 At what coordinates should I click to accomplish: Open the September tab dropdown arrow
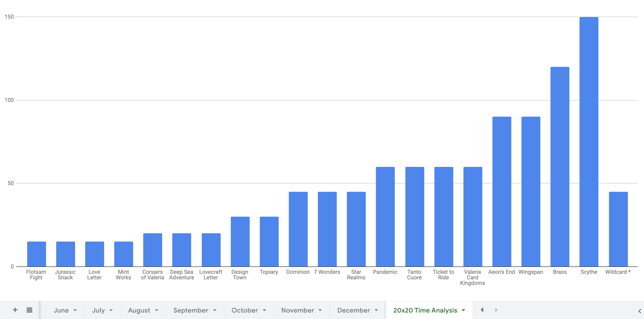pos(214,310)
